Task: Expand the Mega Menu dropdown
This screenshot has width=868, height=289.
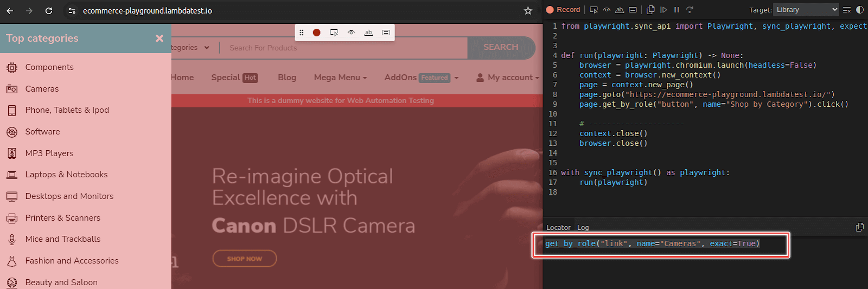Action: [340, 78]
